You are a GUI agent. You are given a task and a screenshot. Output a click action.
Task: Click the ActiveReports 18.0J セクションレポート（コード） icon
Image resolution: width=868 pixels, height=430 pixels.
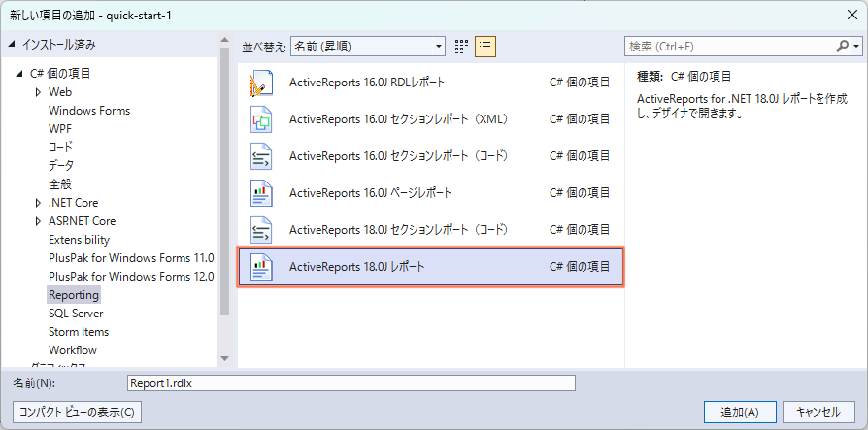point(261,230)
